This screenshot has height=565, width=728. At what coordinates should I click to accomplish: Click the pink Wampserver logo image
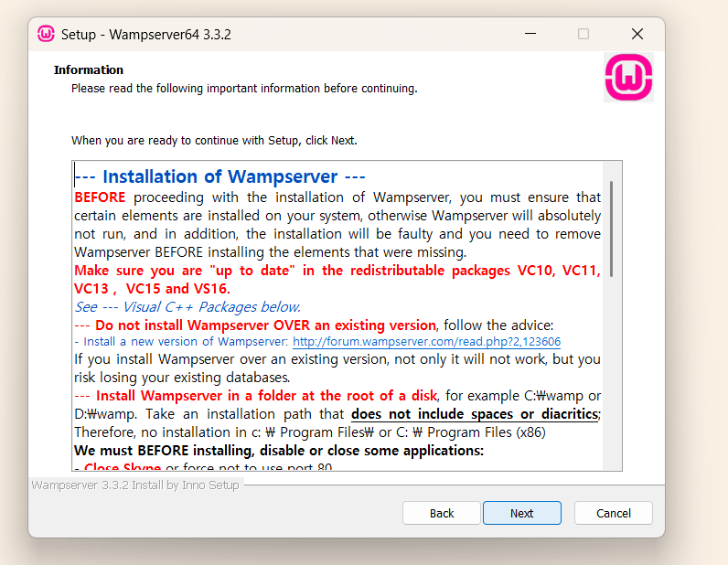628,77
